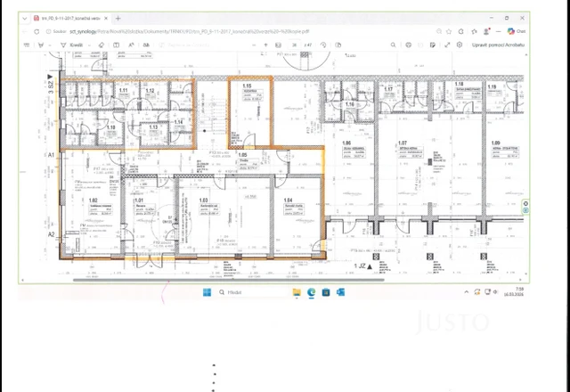Click the Translate icon in PDF toolbar
Viewport: 570px width, 392px height.
[146, 45]
